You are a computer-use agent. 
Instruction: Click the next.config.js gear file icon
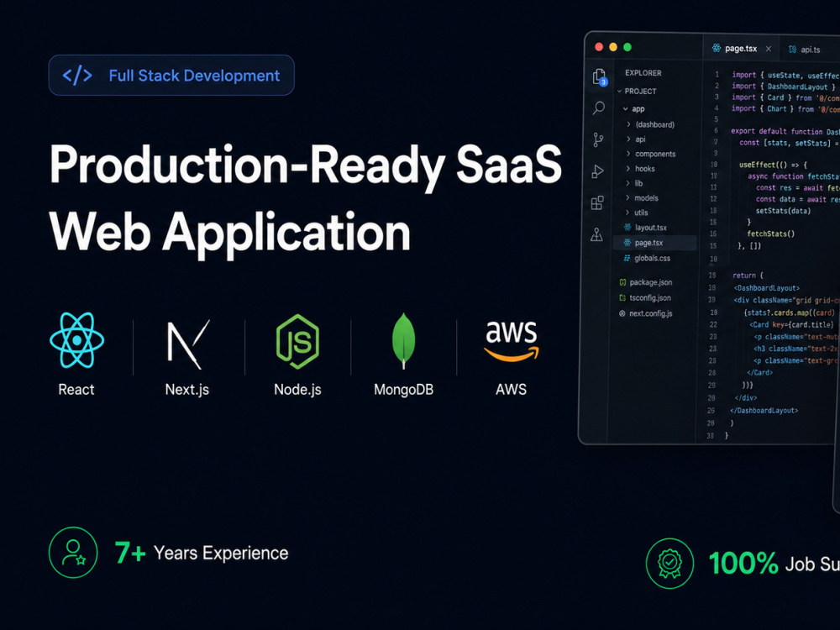click(622, 313)
